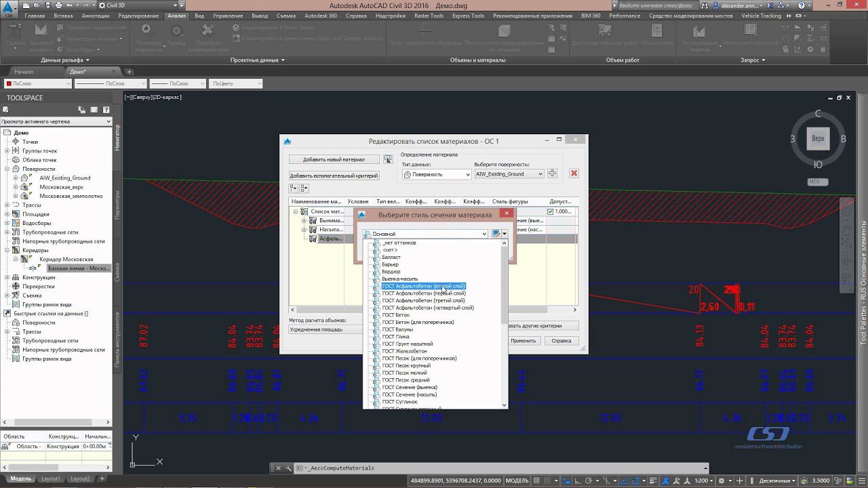This screenshot has height=488, width=868.
Task: Click the Добавить новый материал button
Action: point(334,160)
